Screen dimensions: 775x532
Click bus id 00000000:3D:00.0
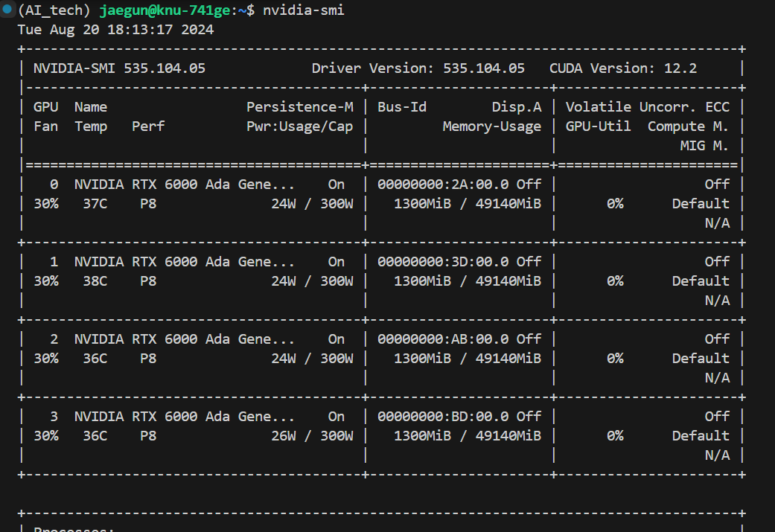coord(443,262)
